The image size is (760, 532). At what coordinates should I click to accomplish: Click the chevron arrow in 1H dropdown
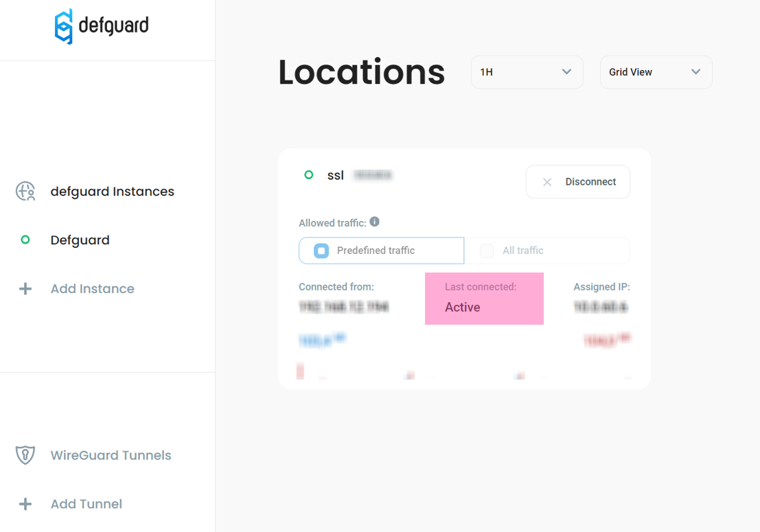pyautogui.click(x=566, y=71)
